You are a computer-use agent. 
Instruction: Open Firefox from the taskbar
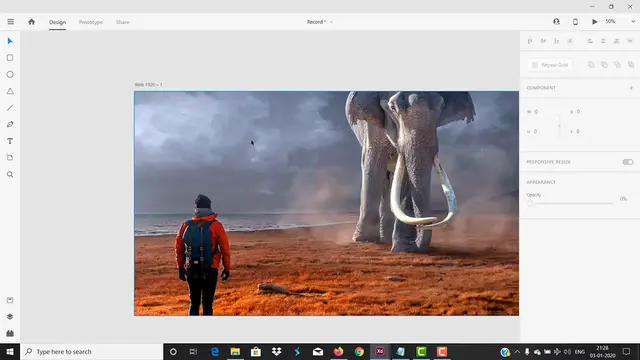click(x=338, y=351)
